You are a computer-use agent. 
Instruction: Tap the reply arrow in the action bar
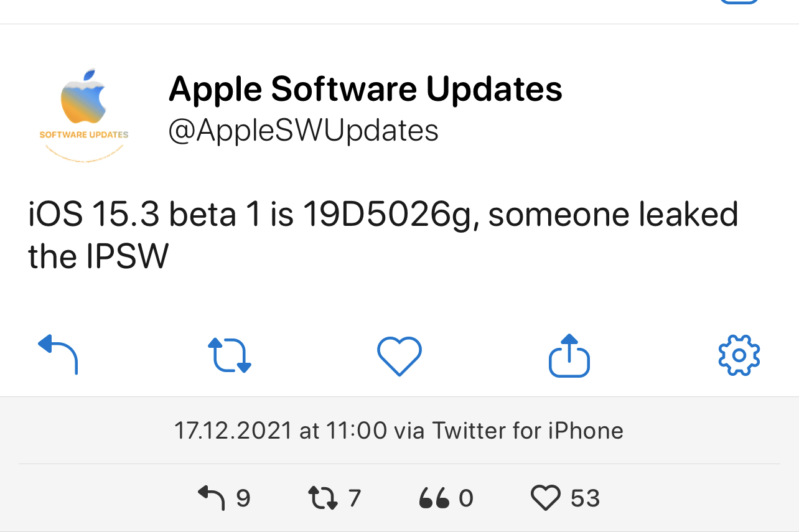point(58,355)
